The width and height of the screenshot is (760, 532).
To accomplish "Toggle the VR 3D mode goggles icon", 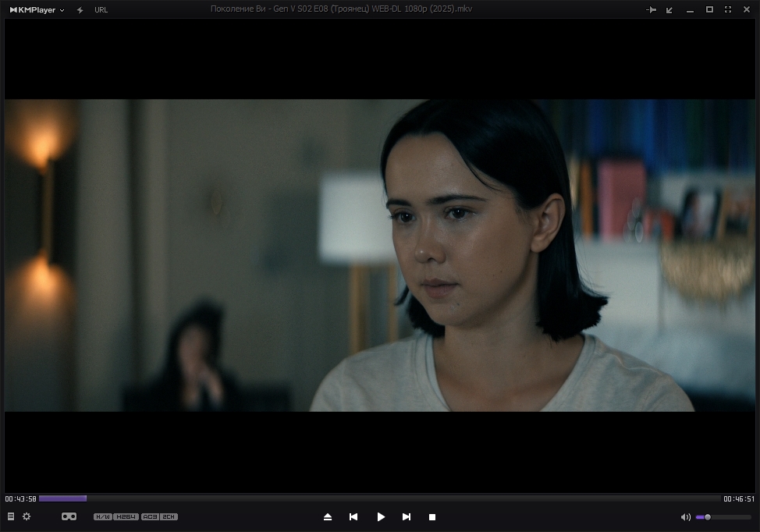I will (69, 516).
